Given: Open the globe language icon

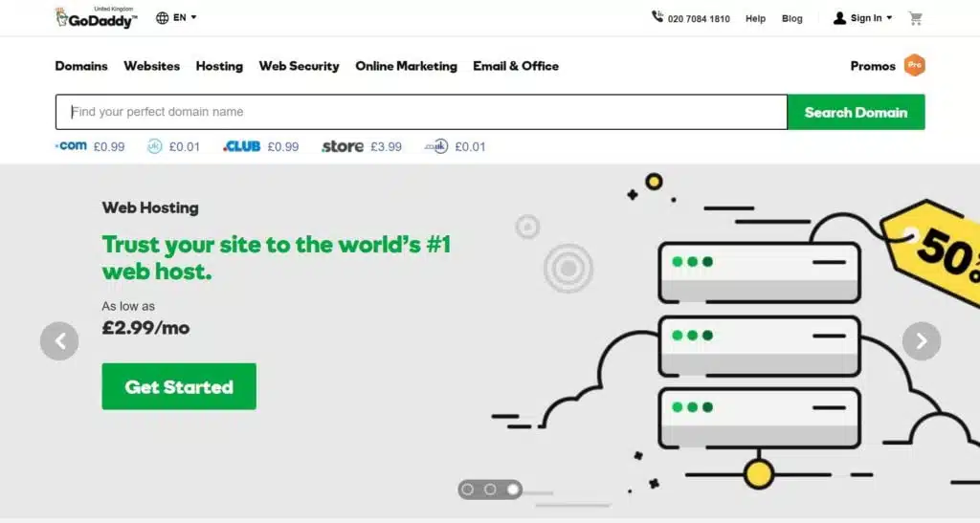Looking at the screenshot, I should pos(163,17).
